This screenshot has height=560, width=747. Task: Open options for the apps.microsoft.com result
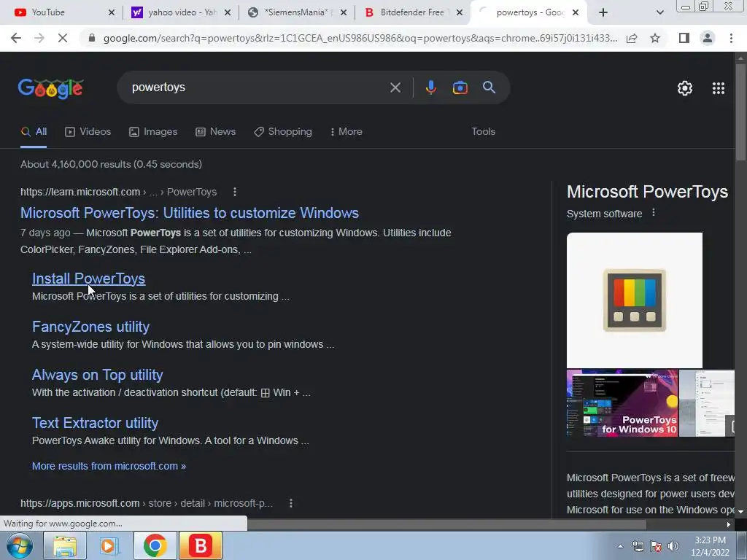coord(290,503)
